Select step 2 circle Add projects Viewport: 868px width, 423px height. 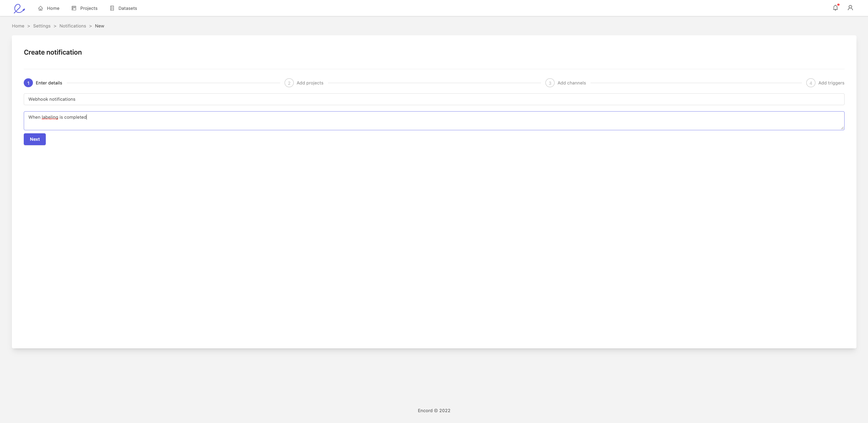pyautogui.click(x=289, y=83)
